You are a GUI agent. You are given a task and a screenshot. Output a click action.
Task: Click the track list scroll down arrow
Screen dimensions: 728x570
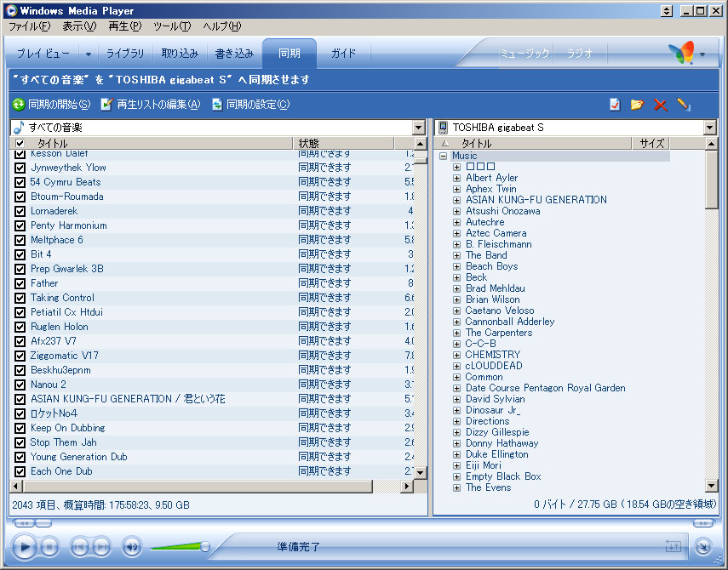(x=420, y=473)
